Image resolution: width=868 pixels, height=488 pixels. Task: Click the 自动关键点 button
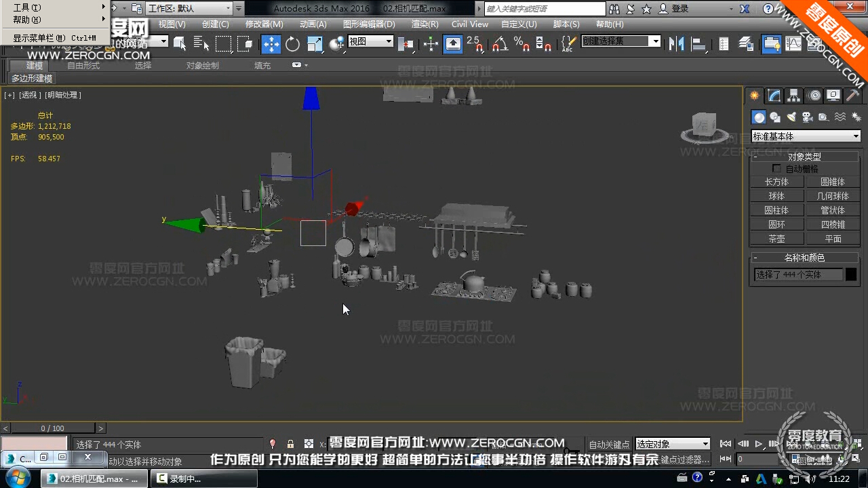tap(609, 445)
